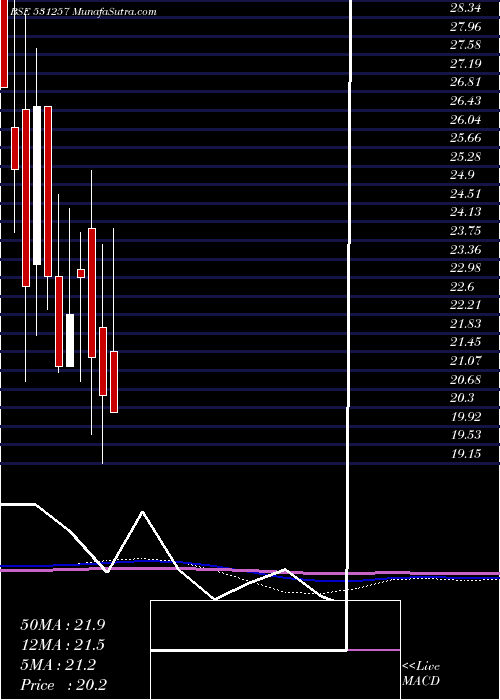Click the 26.04 price axis label

pyautogui.click(x=465, y=120)
